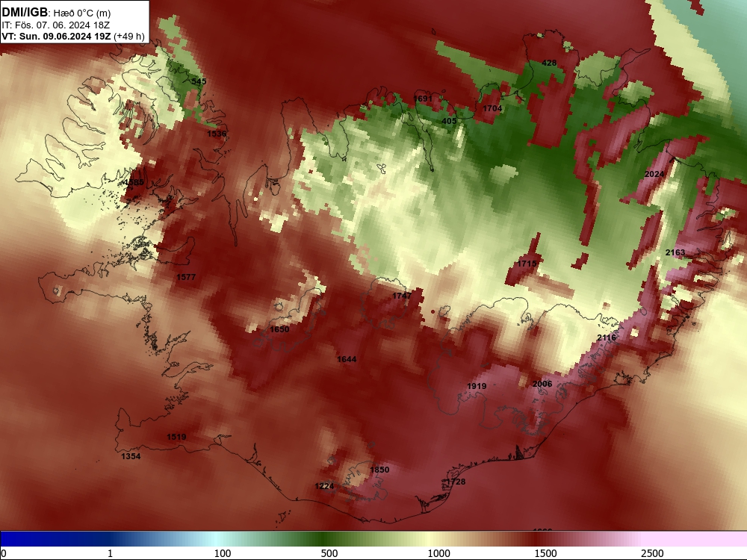
Task: Click the 1728 south coast value
Action: coord(456,482)
